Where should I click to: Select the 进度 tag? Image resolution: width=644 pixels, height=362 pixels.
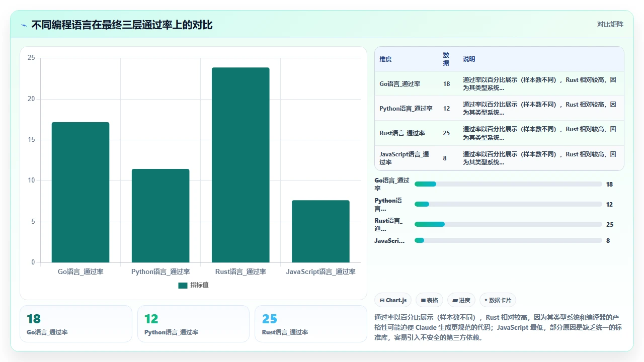click(461, 300)
